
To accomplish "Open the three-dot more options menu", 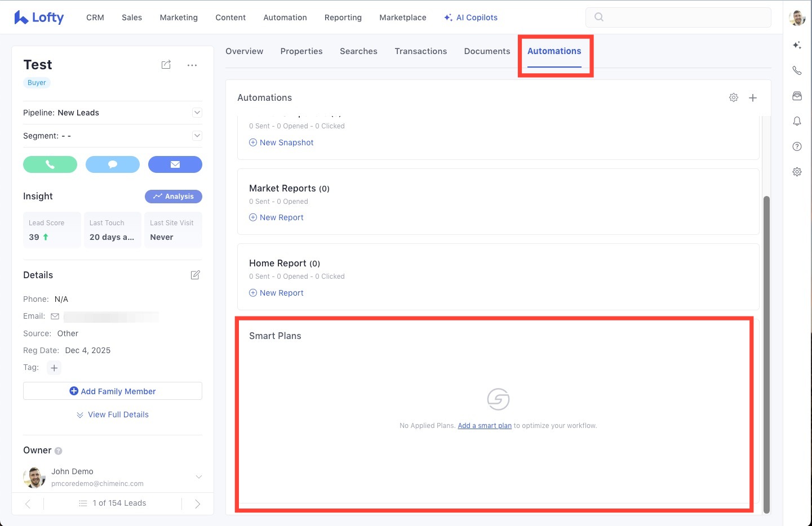I will 192,65.
